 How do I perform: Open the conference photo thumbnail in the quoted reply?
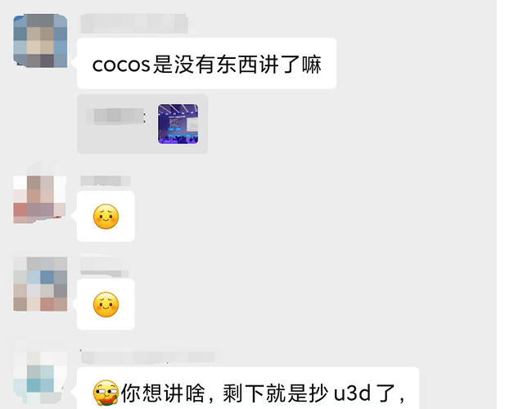click(178, 124)
